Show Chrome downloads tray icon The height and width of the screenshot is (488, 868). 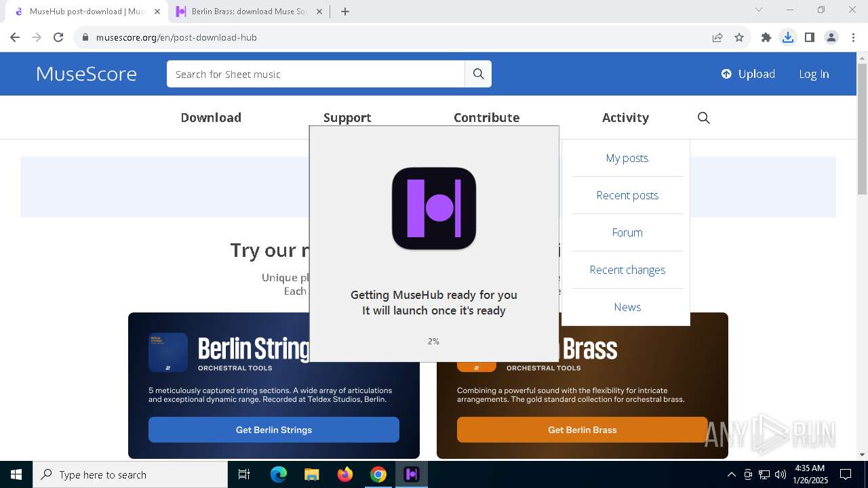pos(788,37)
